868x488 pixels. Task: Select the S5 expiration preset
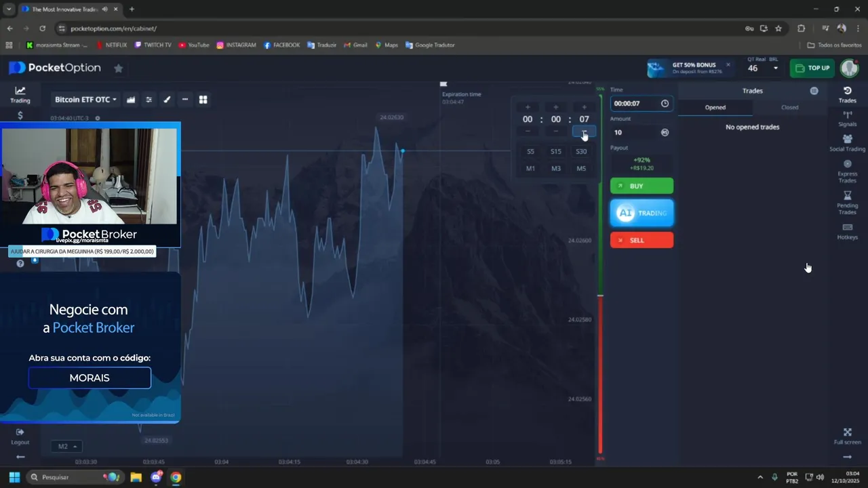point(530,152)
